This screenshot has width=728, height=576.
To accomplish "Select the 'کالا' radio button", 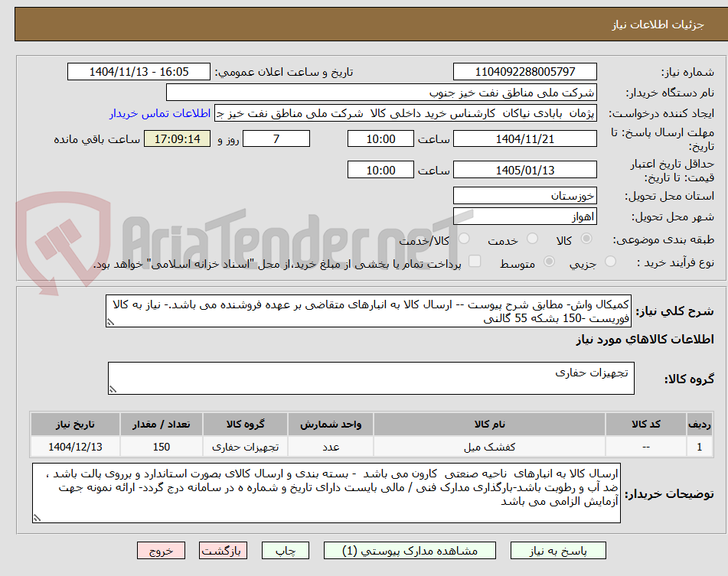I will point(586,239).
